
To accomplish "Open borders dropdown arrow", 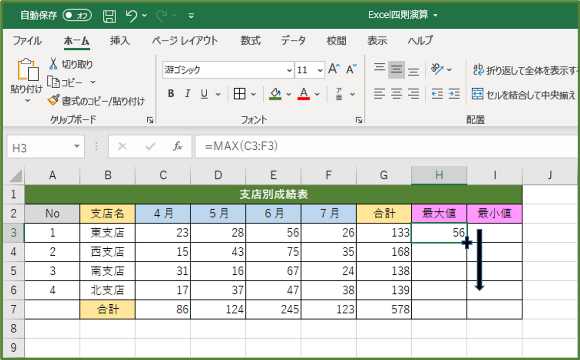I will [x=253, y=94].
